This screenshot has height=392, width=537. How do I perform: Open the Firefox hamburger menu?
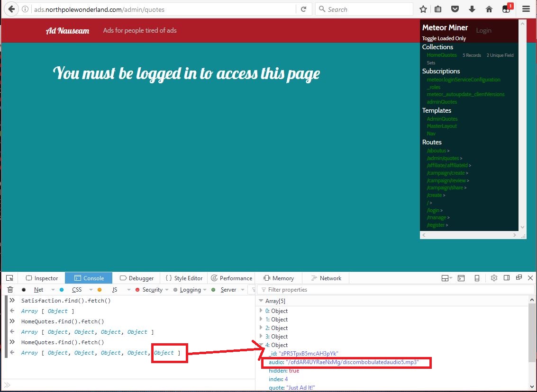tap(526, 9)
